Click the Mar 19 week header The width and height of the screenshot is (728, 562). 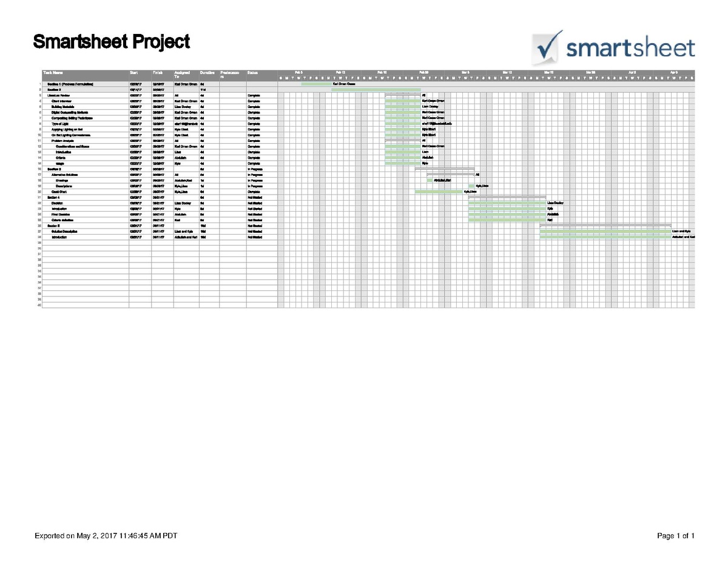(548, 72)
